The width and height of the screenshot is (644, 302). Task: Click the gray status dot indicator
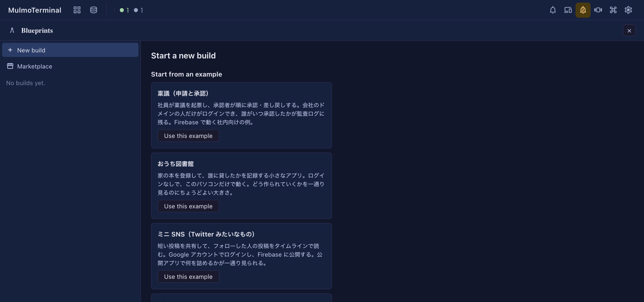pos(136,10)
